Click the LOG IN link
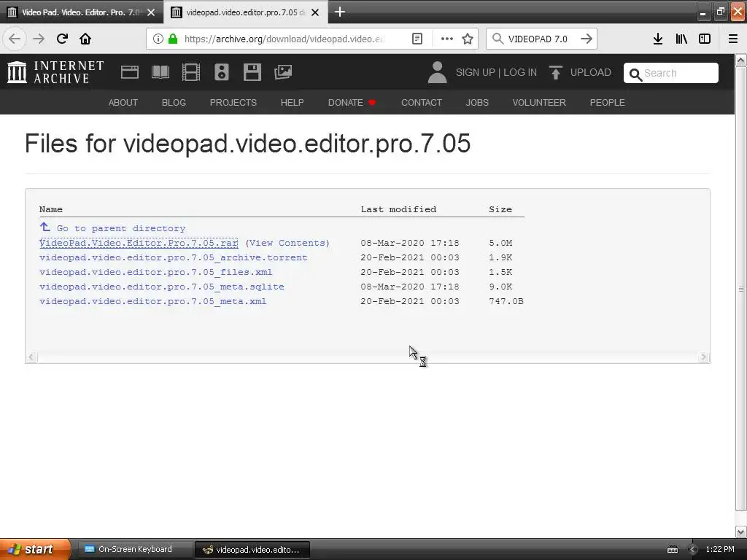The width and height of the screenshot is (747, 560). point(520,72)
